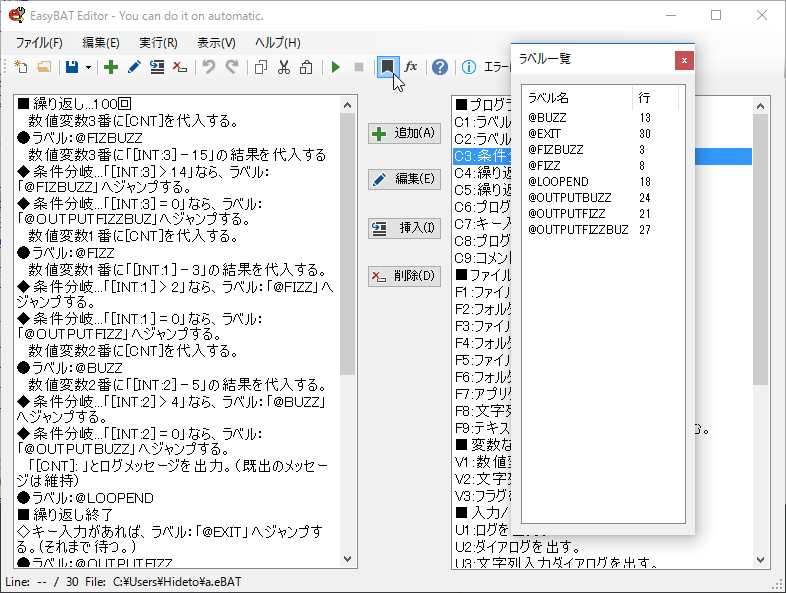Select the U2:ダイアログを出す command

[518, 547]
